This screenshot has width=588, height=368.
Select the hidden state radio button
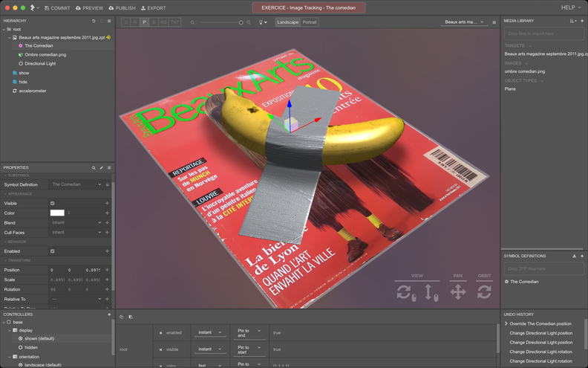click(x=21, y=347)
